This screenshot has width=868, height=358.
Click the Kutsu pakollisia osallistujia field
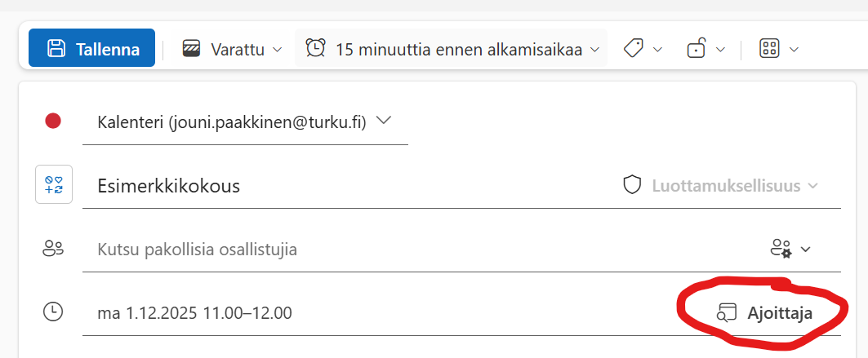tap(408, 250)
